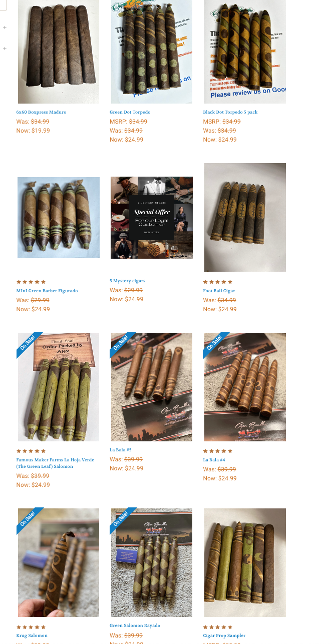
Task: Open the Green Dot Torpedo product link
Action: (130, 112)
